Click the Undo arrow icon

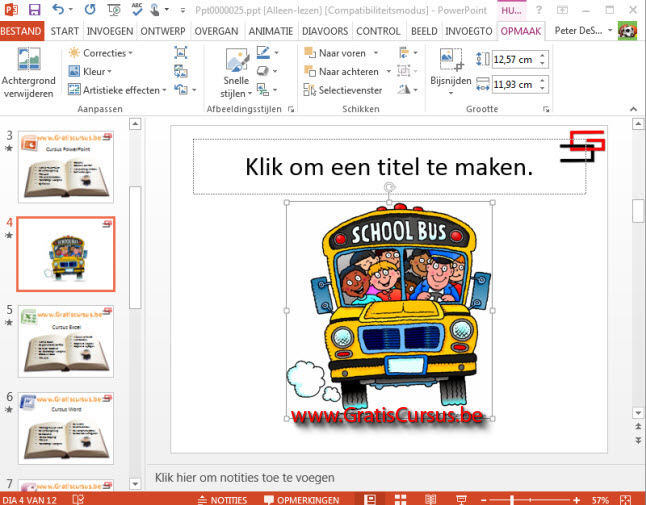pos(59,9)
